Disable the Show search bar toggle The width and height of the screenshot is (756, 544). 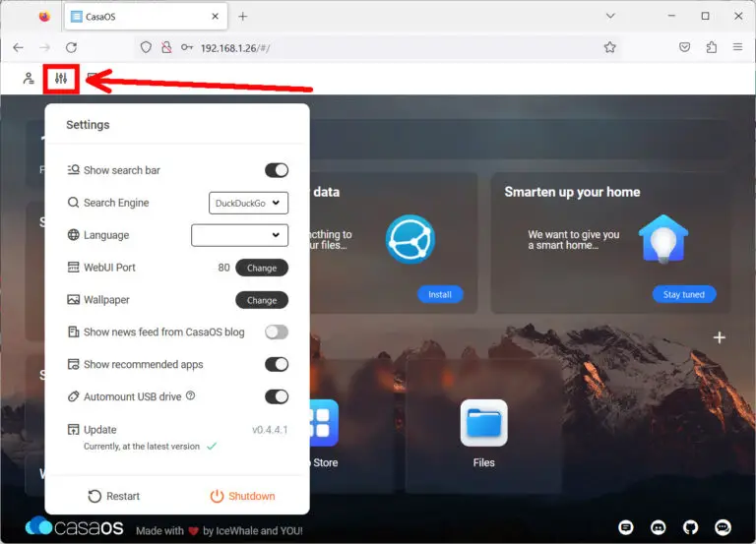277,170
